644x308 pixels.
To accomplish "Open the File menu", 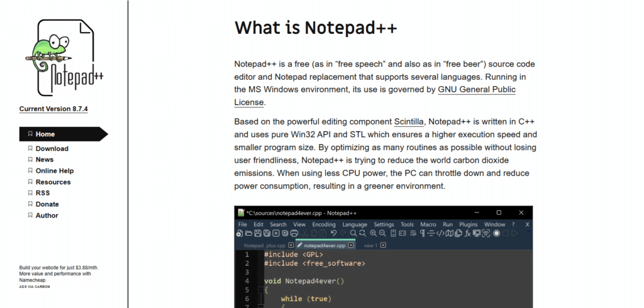I will pyautogui.click(x=243, y=224).
